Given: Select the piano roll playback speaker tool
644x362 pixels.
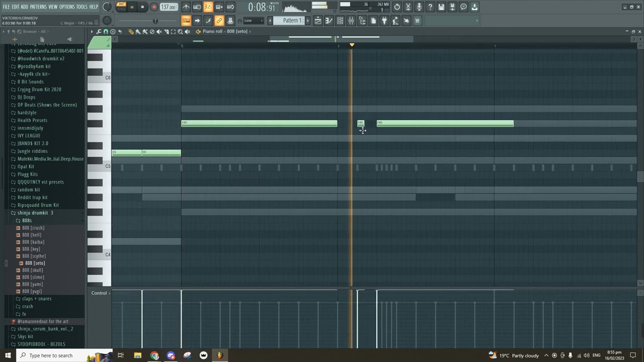Looking at the screenshot, I should (187, 32).
